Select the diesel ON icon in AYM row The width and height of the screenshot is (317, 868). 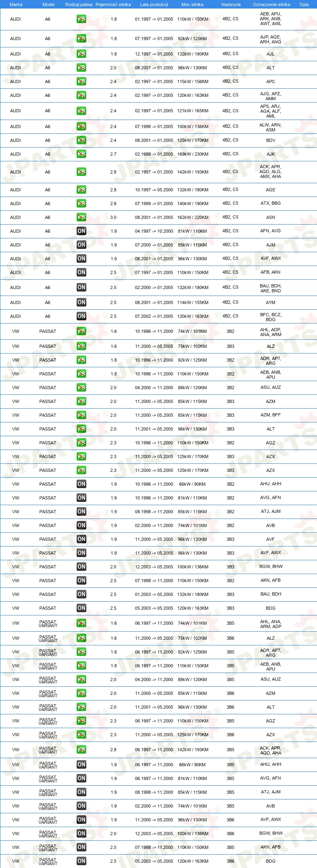[81, 302]
